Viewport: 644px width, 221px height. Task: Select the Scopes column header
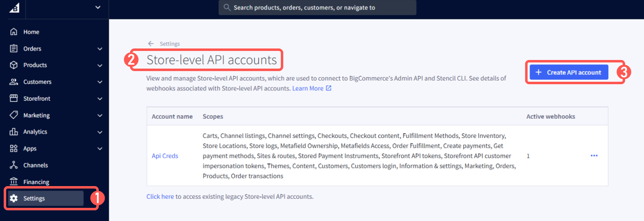tap(213, 117)
